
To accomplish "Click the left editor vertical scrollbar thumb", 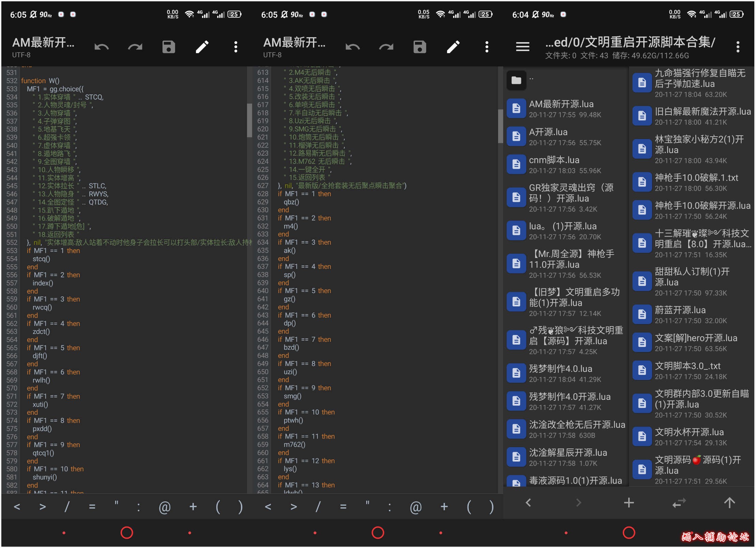I will [x=249, y=120].
